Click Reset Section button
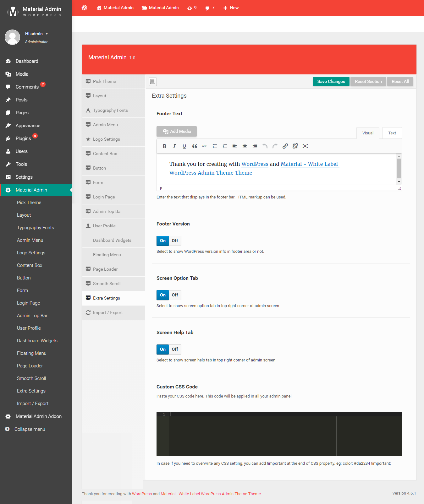 pos(368,82)
